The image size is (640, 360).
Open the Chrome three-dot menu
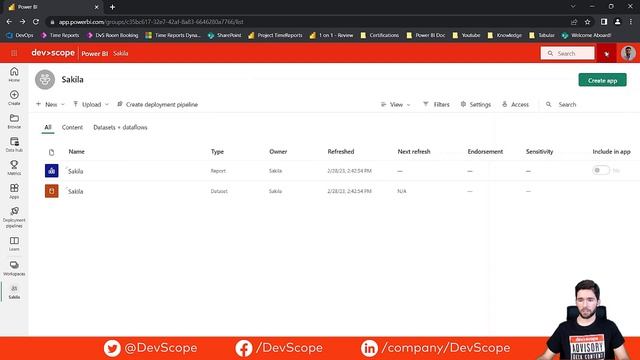pos(631,22)
